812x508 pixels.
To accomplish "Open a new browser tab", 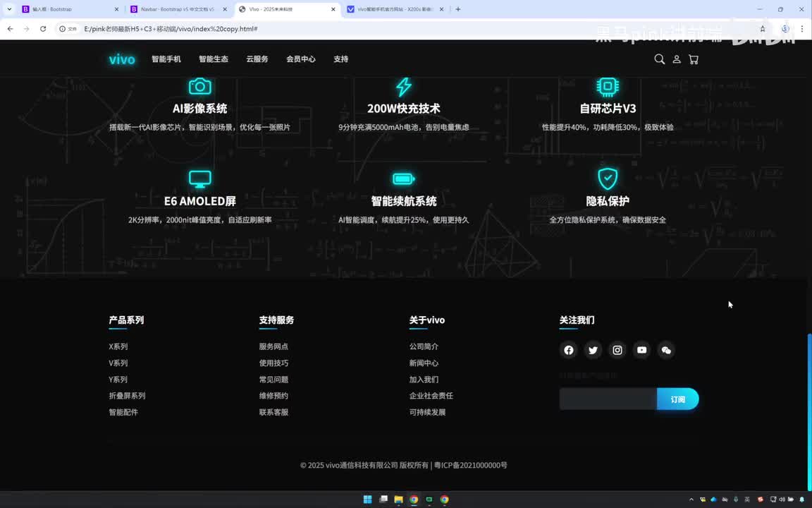I will pyautogui.click(x=457, y=9).
